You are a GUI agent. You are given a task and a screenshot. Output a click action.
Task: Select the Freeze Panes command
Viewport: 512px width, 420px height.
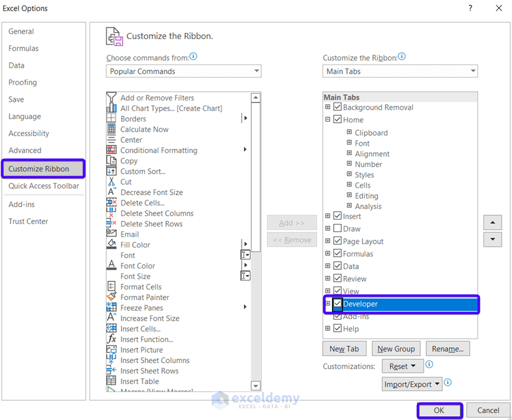[x=141, y=308]
